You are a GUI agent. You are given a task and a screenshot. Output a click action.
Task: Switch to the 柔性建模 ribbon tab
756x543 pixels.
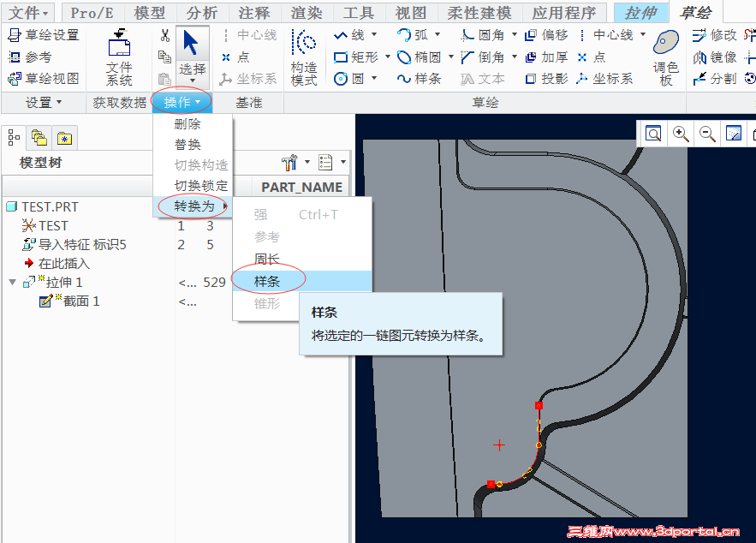pos(479,13)
